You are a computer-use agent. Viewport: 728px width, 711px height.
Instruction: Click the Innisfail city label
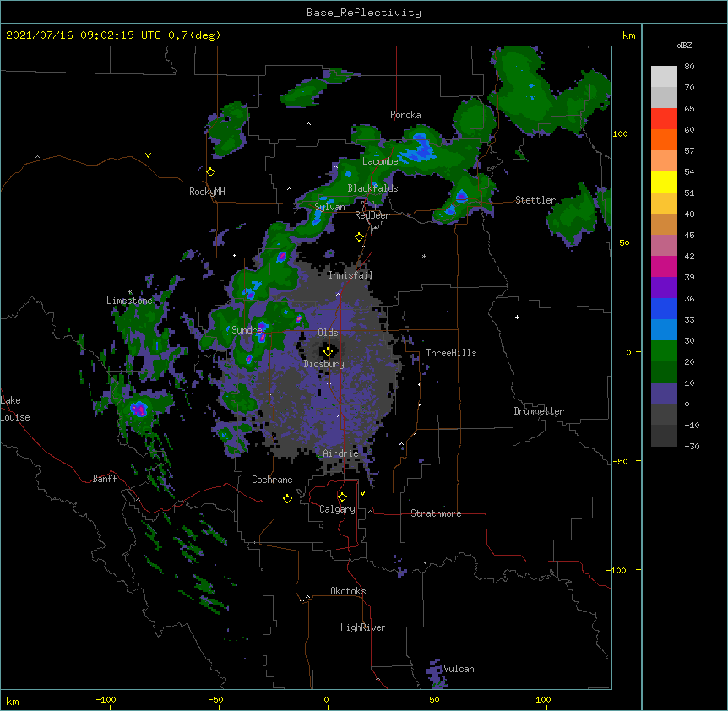point(350,275)
